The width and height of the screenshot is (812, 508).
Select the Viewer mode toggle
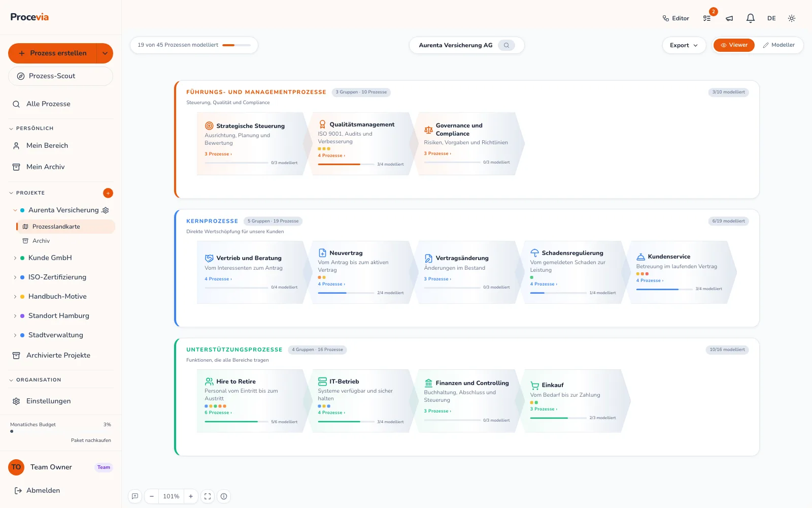coord(734,45)
